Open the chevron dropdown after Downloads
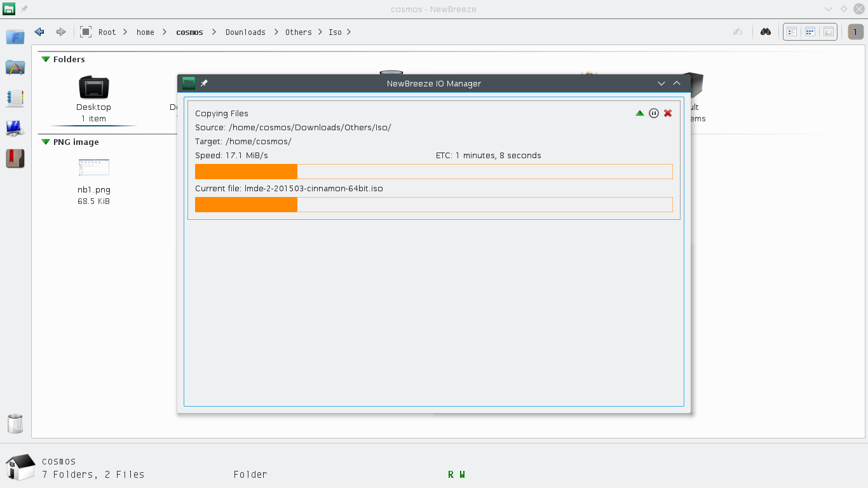This screenshot has height=488, width=868. point(276,32)
